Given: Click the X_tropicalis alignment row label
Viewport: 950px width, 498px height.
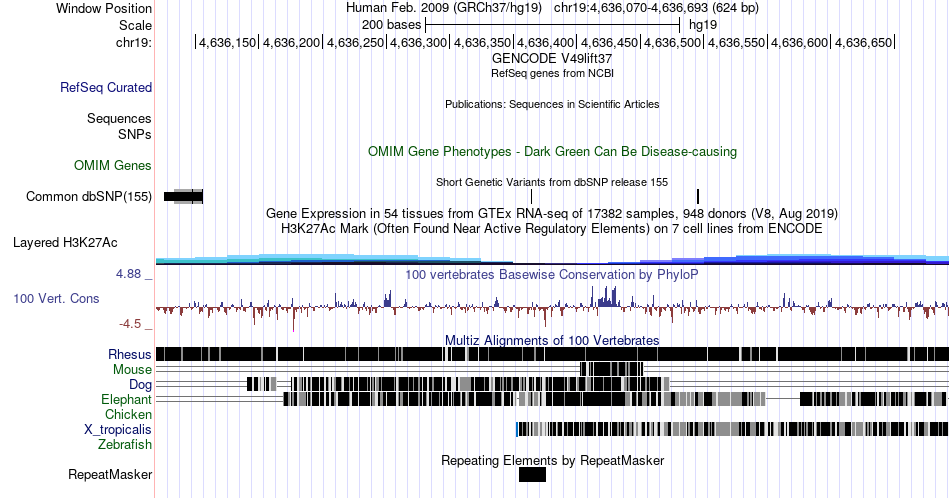Looking at the screenshot, I should [118, 430].
